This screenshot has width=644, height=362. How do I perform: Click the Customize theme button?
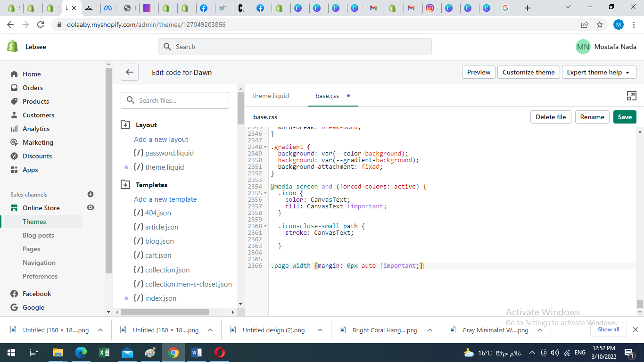click(528, 72)
